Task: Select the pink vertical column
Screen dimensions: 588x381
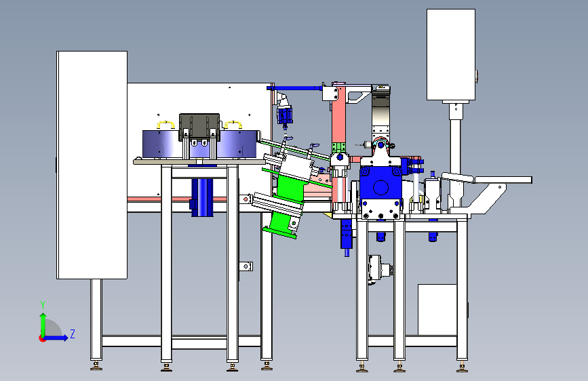Action: pyautogui.click(x=338, y=116)
